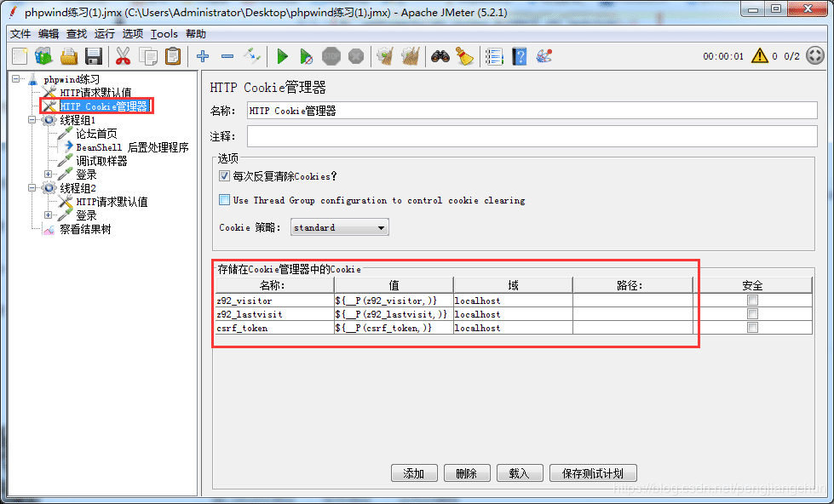Save the test plan with the floppy icon
The width and height of the screenshot is (834, 504).
[x=94, y=56]
